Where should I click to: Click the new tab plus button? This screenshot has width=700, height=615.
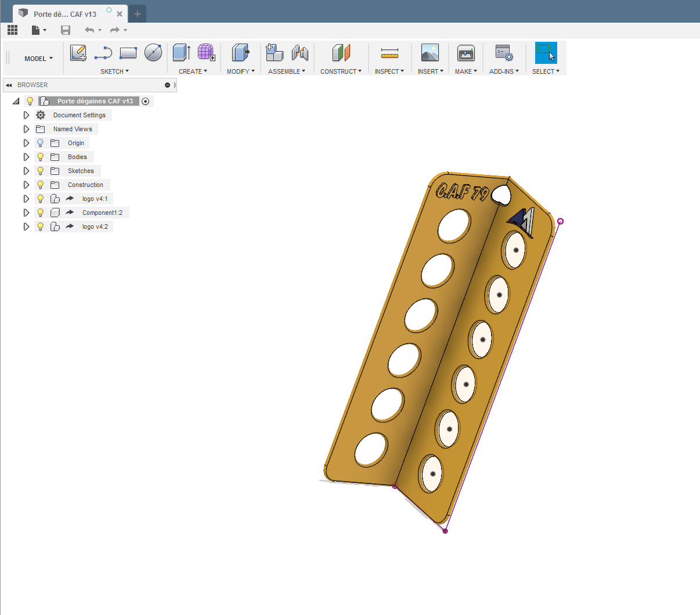138,14
